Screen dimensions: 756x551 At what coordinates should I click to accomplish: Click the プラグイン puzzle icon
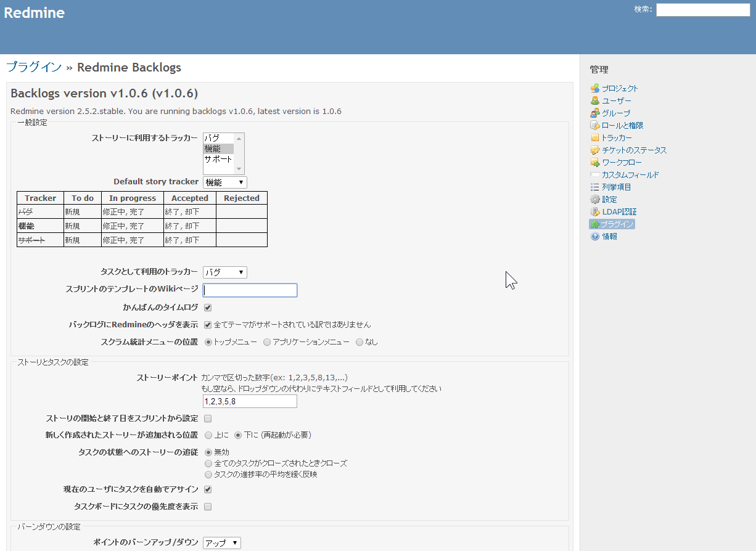[x=594, y=224]
